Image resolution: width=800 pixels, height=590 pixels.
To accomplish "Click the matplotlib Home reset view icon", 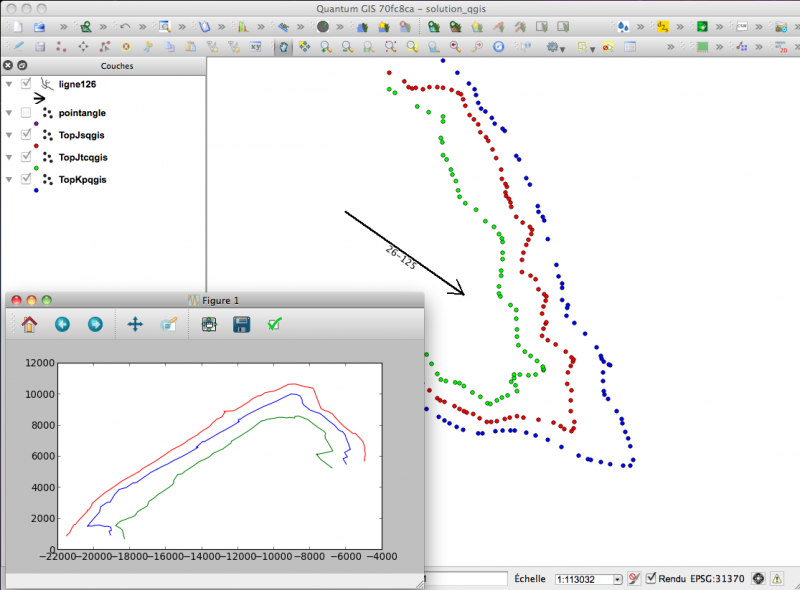I will point(29,324).
